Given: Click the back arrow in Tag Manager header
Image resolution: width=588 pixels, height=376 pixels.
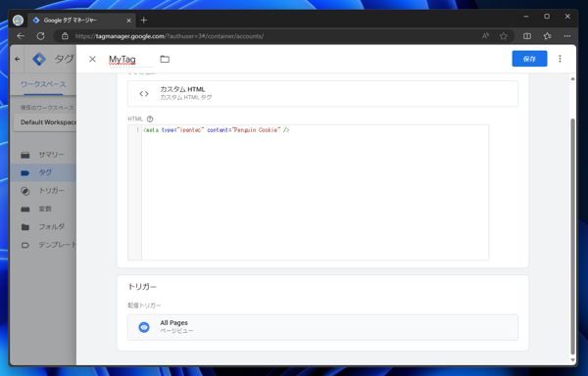Looking at the screenshot, I should click(18, 59).
